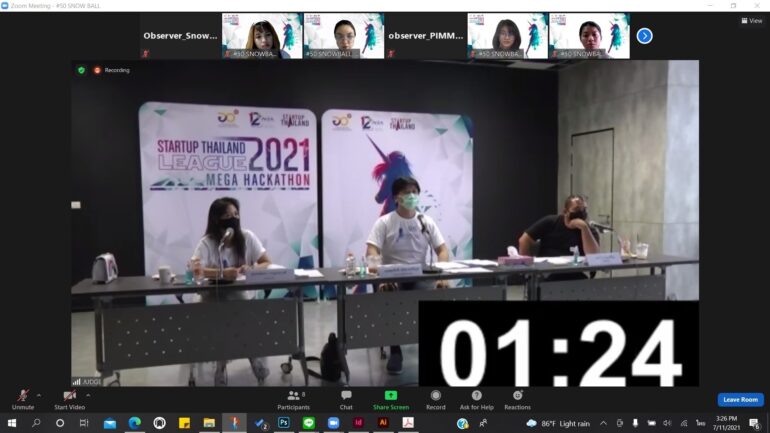Open video options arrow beside Start Video
Viewport: 770px width, 433px height.
pos(88,395)
